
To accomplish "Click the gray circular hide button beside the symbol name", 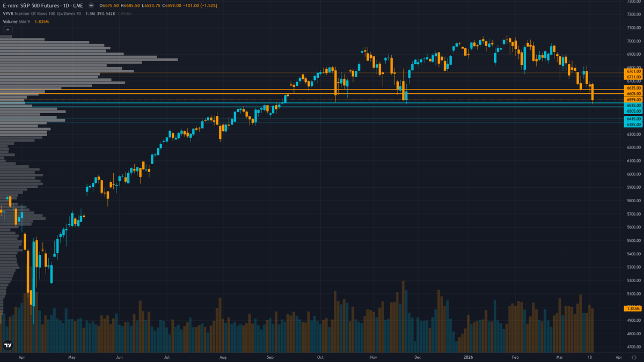I will [x=91, y=5].
